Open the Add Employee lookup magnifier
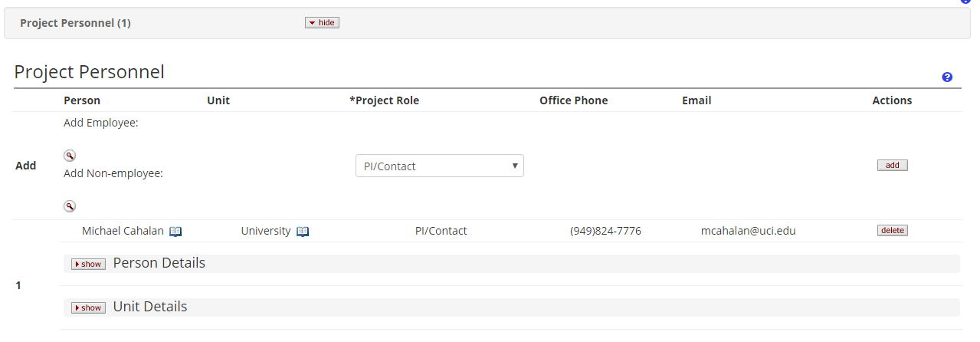Viewport: 980px width, 342px height. [70, 156]
